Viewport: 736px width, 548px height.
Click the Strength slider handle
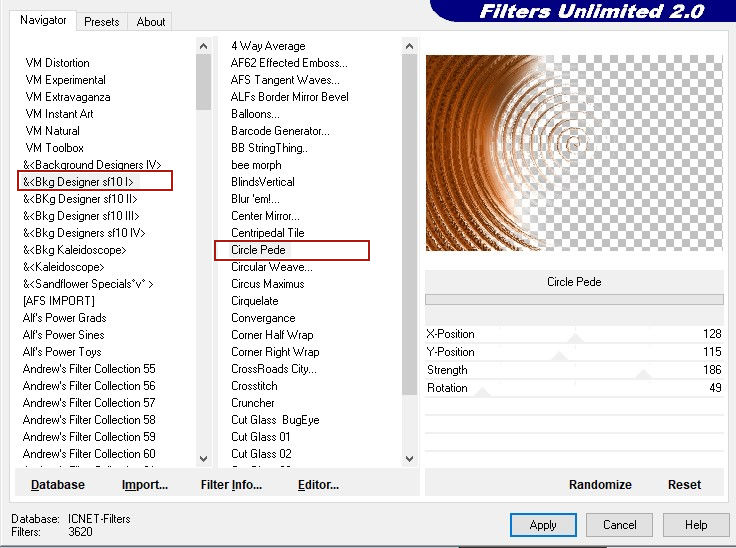click(642, 375)
